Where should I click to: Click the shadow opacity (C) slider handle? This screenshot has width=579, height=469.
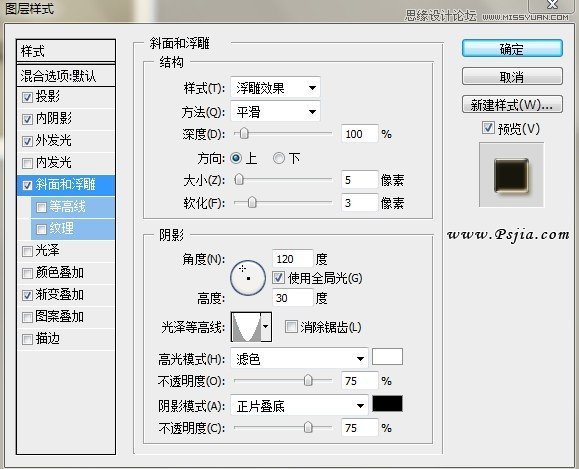coord(308,428)
